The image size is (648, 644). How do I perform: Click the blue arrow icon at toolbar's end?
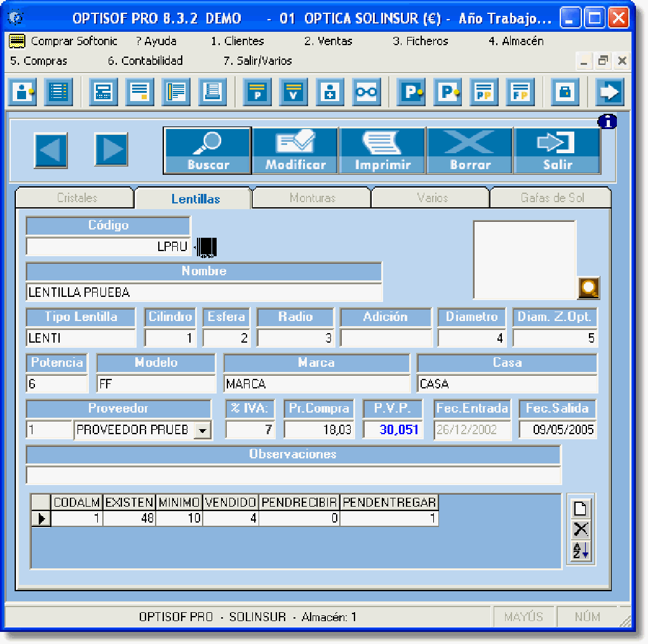(x=609, y=92)
